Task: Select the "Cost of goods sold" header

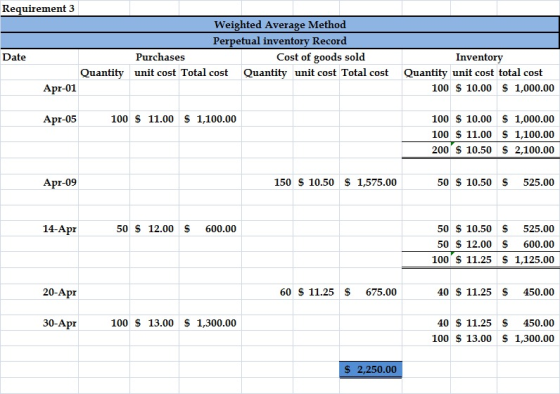Action: [x=321, y=57]
